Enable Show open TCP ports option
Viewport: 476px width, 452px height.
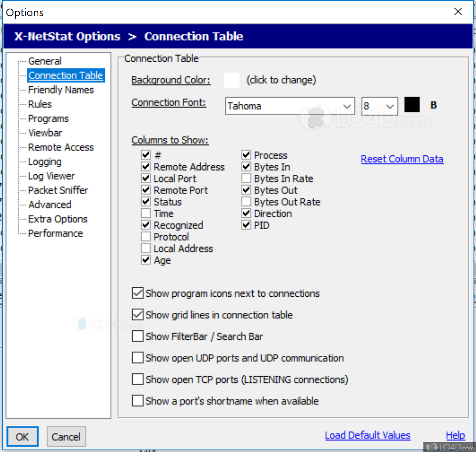point(137,379)
